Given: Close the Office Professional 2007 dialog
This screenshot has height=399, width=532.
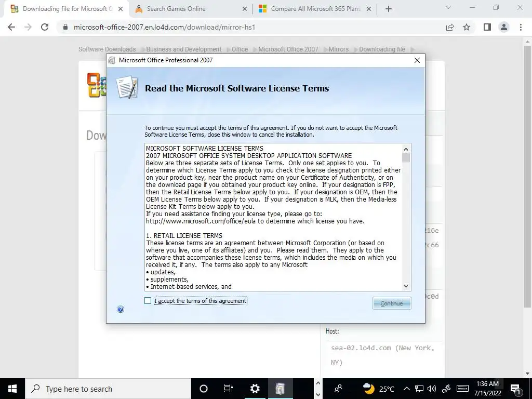Looking at the screenshot, I should [x=417, y=60].
